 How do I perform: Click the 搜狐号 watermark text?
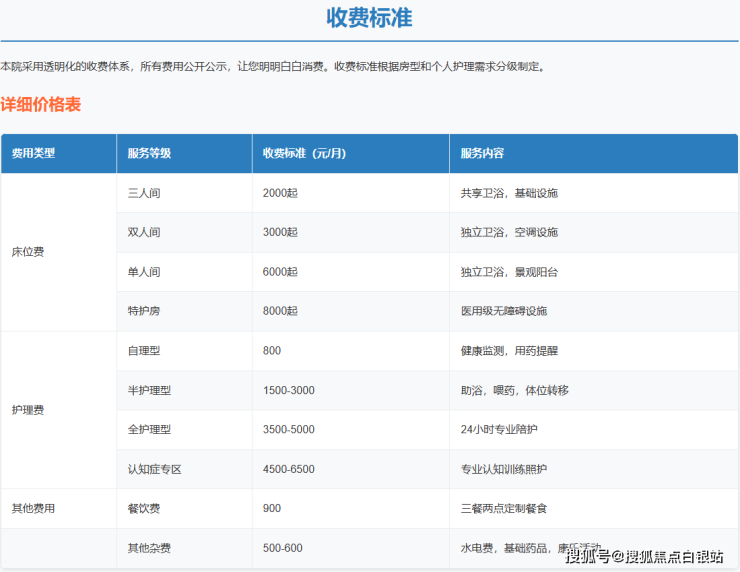(588, 557)
